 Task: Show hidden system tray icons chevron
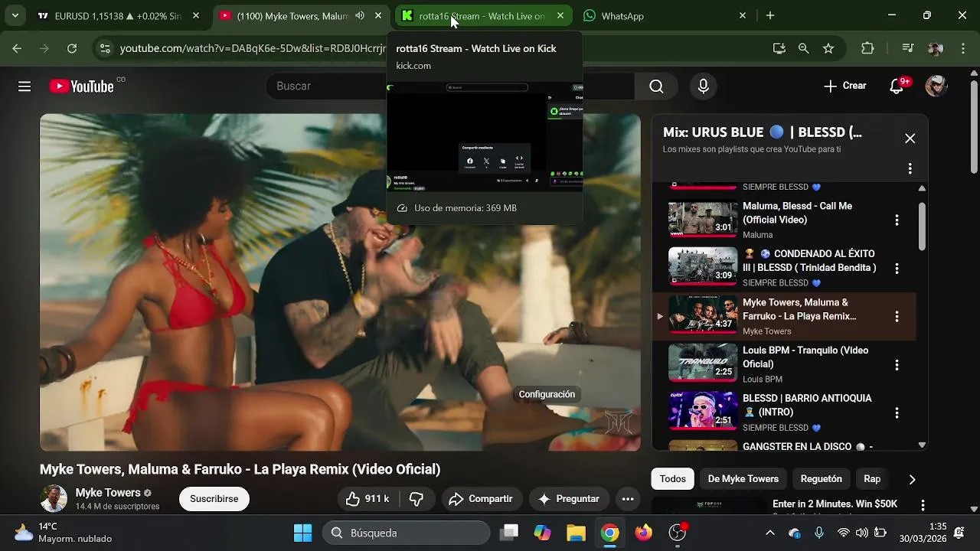(x=769, y=533)
